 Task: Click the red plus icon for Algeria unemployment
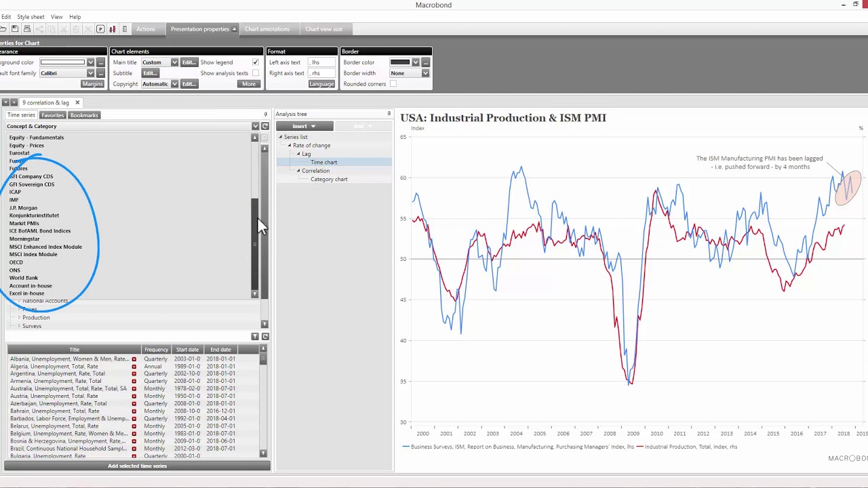pos(134,366)
